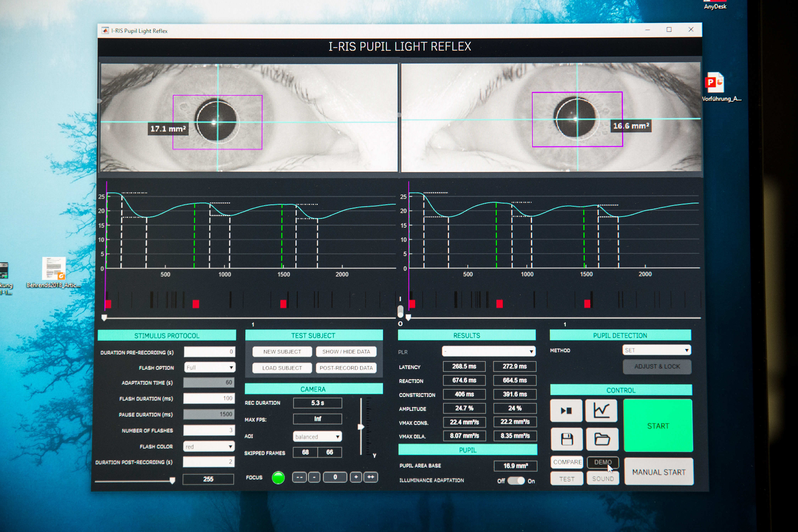Click the Flash Duration field showing 100

(x=209, y=398)
